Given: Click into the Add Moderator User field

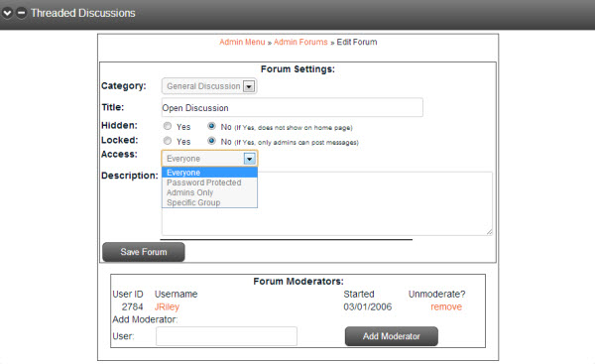Looking at the screenshot, I should [226, 336].
